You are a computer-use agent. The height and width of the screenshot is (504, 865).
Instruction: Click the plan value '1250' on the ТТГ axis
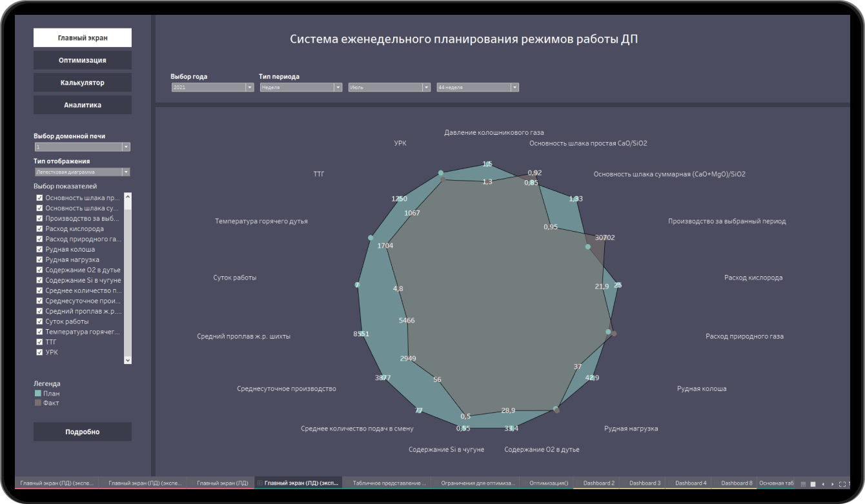(399, 199)
